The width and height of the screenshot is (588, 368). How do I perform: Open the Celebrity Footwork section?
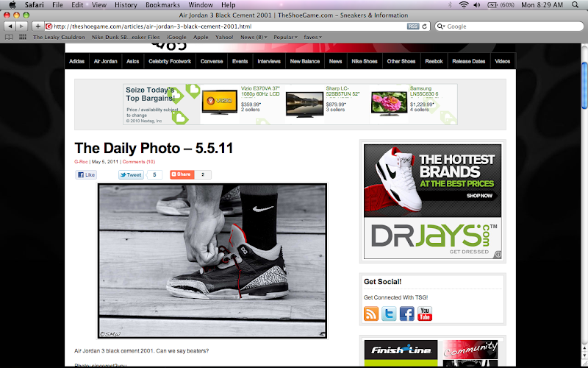170,61
